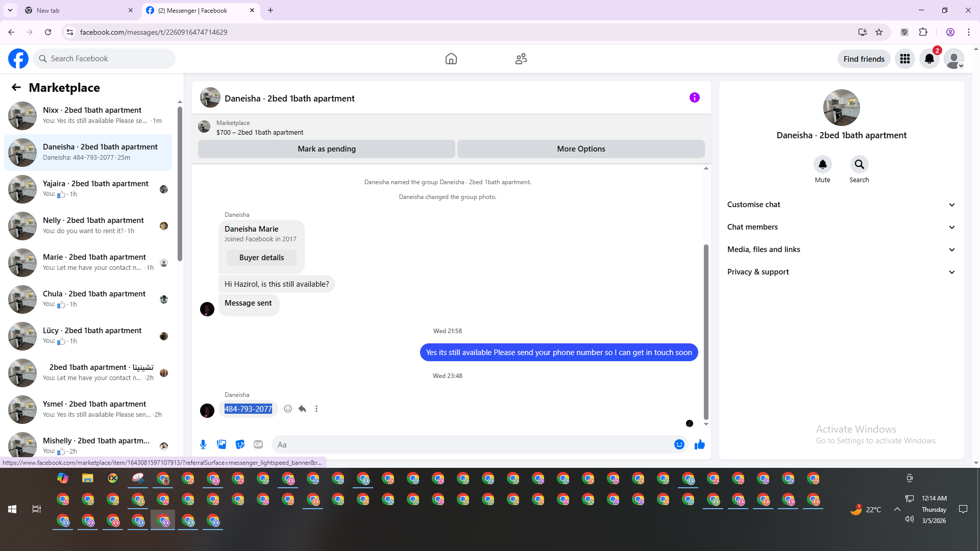
Task: Send a voice clip with microphone icon
Action: pos(203,444)
